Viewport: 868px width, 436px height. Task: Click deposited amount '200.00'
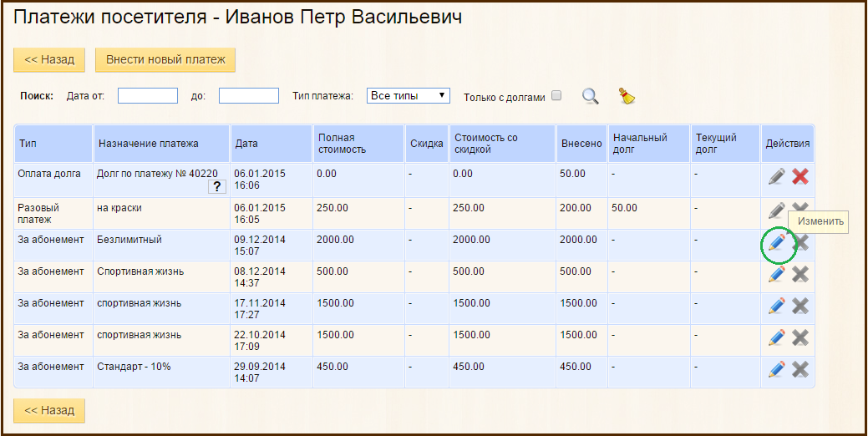(x=575, y=208)
